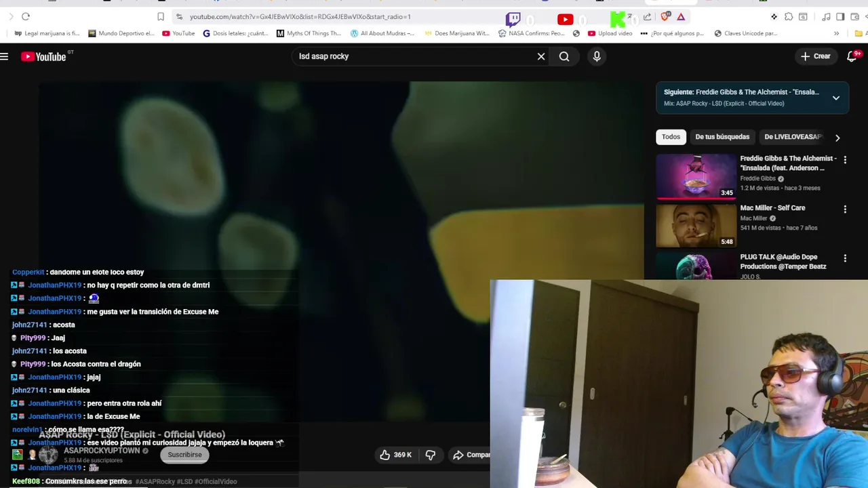Open Mundo Deportivo bookmark
The image size is (868, 488).
(121, 33)
